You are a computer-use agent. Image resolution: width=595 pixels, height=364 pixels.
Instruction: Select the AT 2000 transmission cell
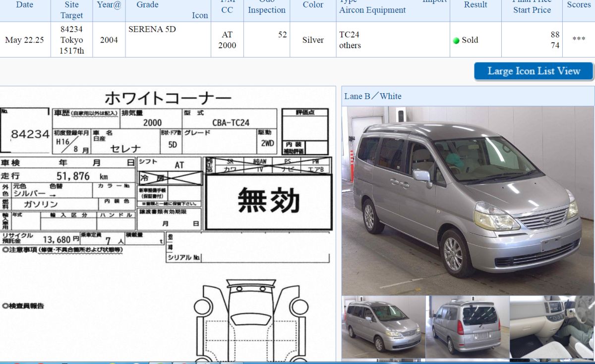tap(227, 40)
